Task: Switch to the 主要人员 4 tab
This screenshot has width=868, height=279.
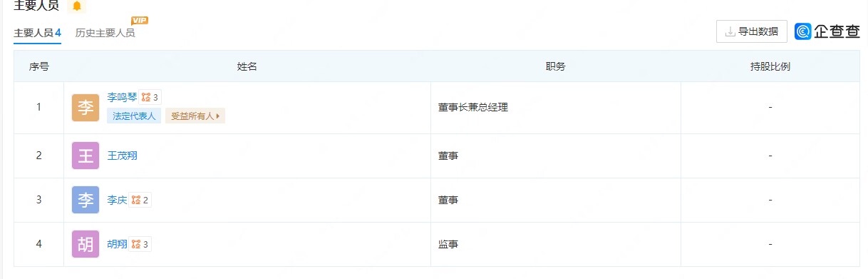Action: [x=37, y=33]
